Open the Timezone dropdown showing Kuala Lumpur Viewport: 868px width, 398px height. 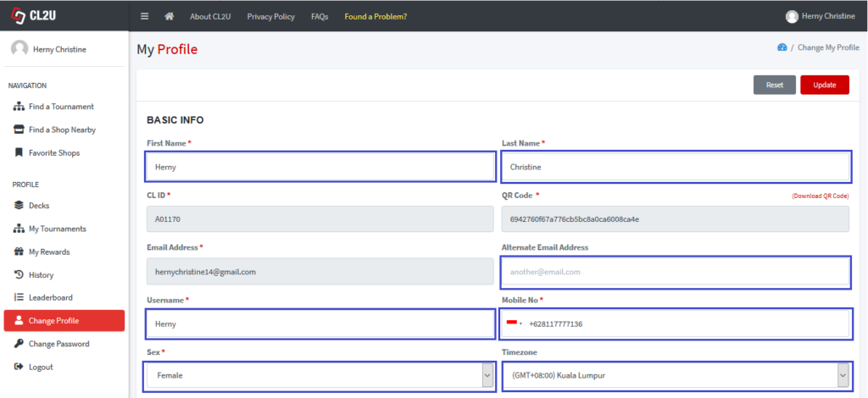pyautogui.click(x=676, y=376)
